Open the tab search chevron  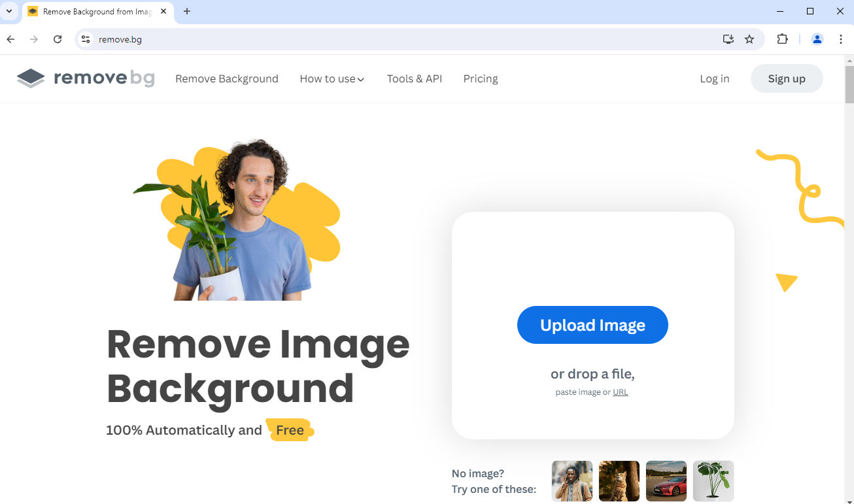(x=9, y=11)
